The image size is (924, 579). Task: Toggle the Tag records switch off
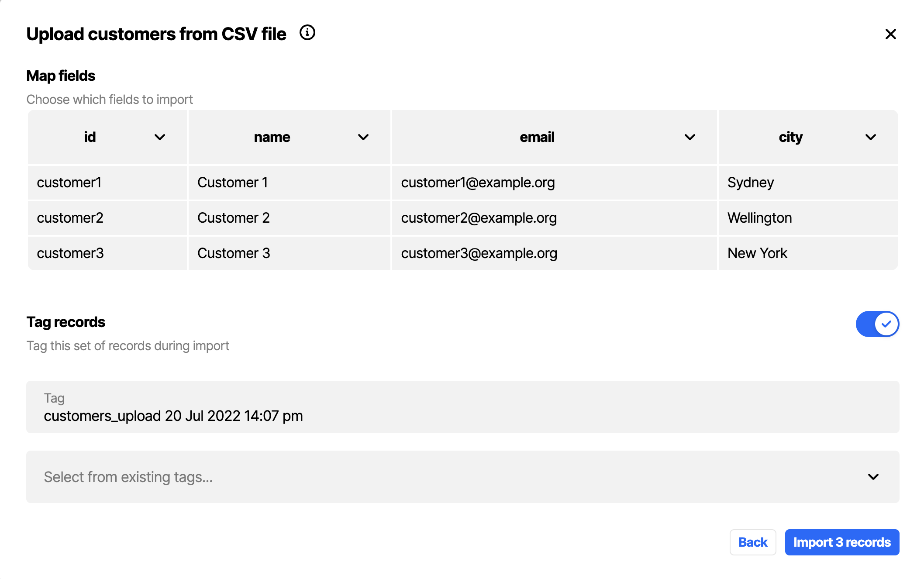877,324
